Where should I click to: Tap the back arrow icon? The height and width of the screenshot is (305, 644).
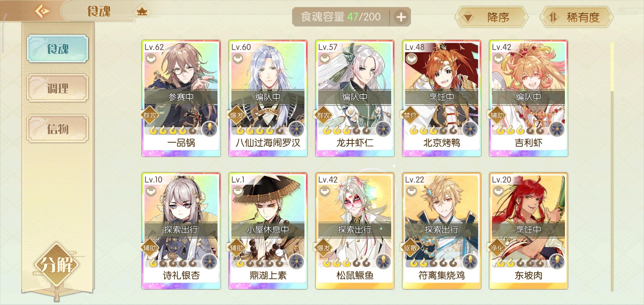(x=42, y=11)
